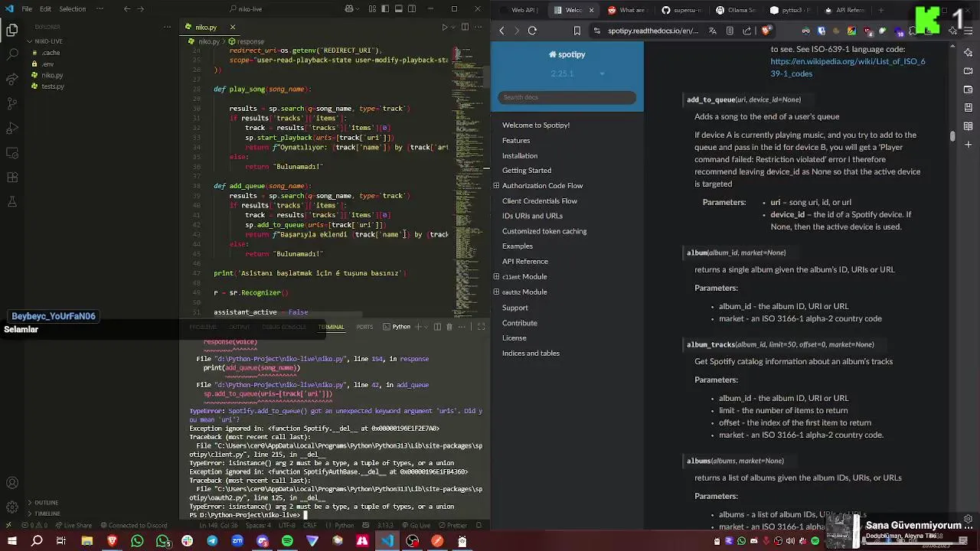Expand Authorization Code Flow in docs sidebar

(496, 186)
